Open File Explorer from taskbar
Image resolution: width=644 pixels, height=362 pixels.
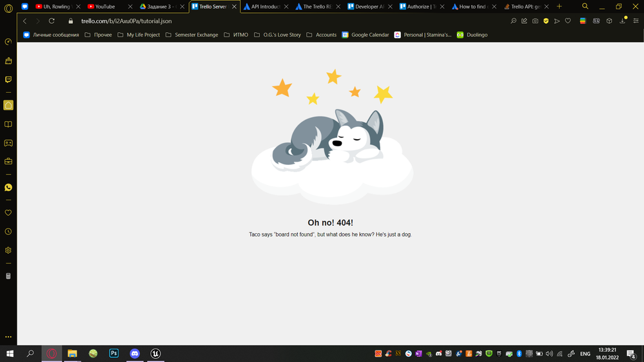72,354
